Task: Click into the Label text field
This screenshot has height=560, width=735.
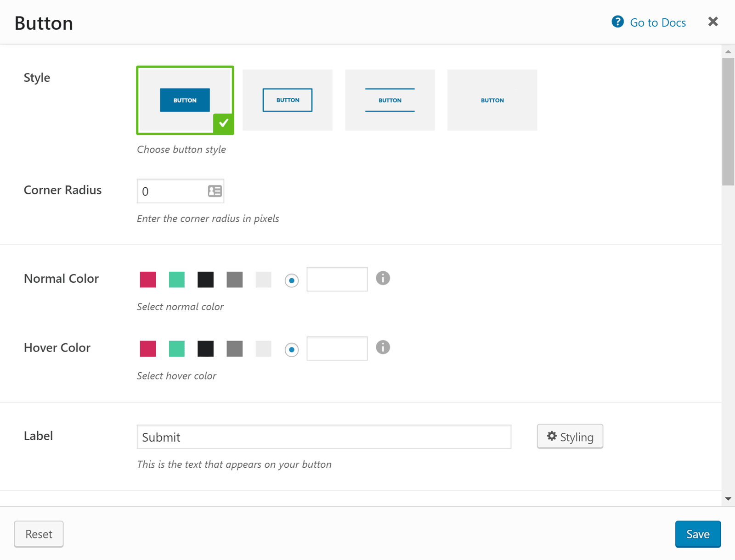Action: click(x=324, y=437)
